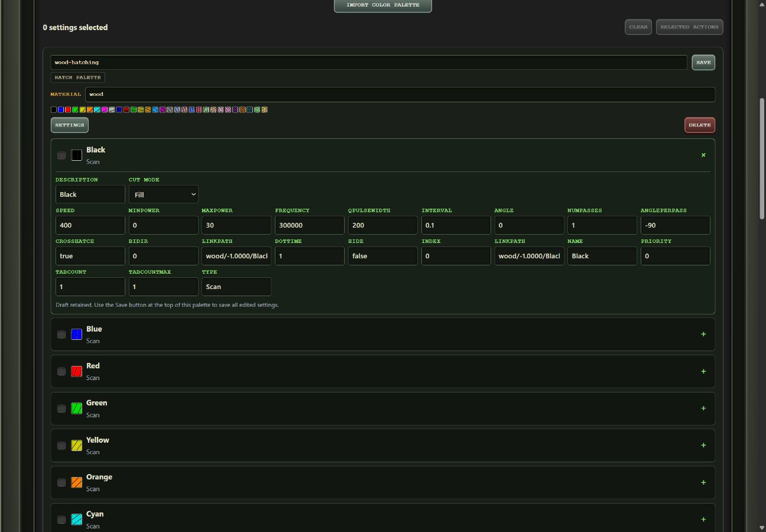Expand the Cyan setting with its plus icon

(703, 519)
